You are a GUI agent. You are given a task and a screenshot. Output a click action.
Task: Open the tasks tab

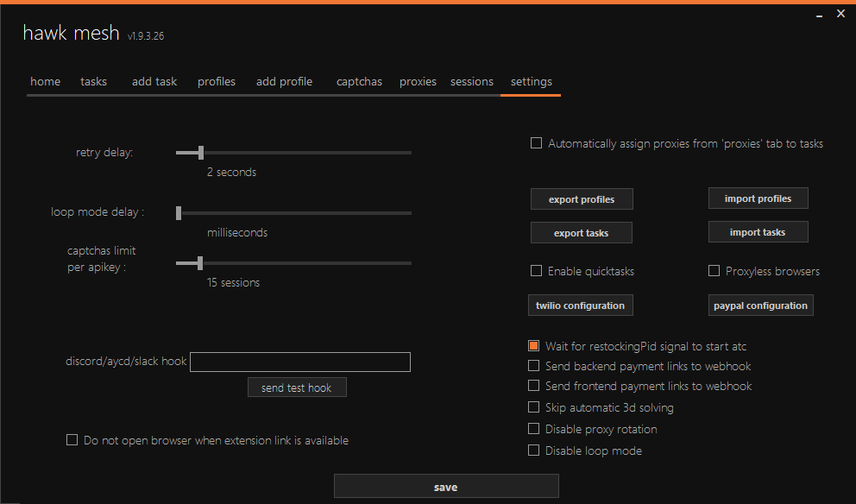coord(93,82)
